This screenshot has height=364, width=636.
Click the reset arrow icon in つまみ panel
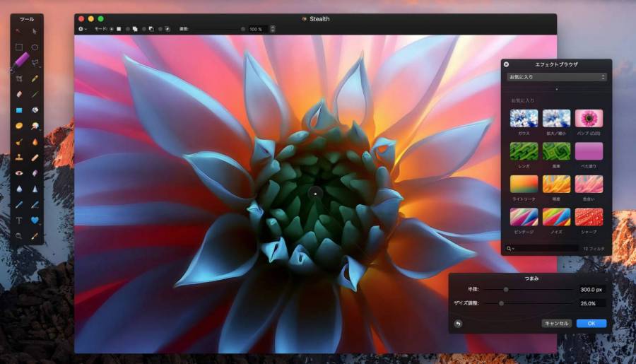tap(458, 324)
